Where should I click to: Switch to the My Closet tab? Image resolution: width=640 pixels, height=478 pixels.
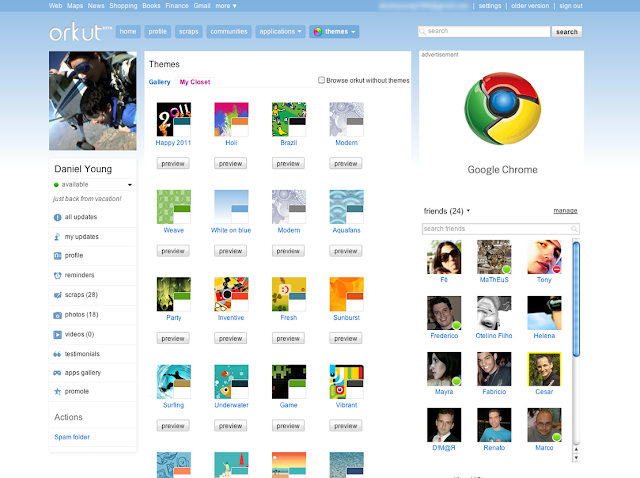click(x=195, y=81)
